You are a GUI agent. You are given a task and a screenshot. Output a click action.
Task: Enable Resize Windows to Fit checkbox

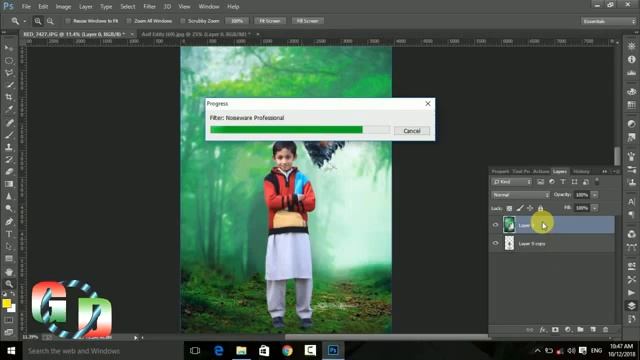[x=68, y=21]
